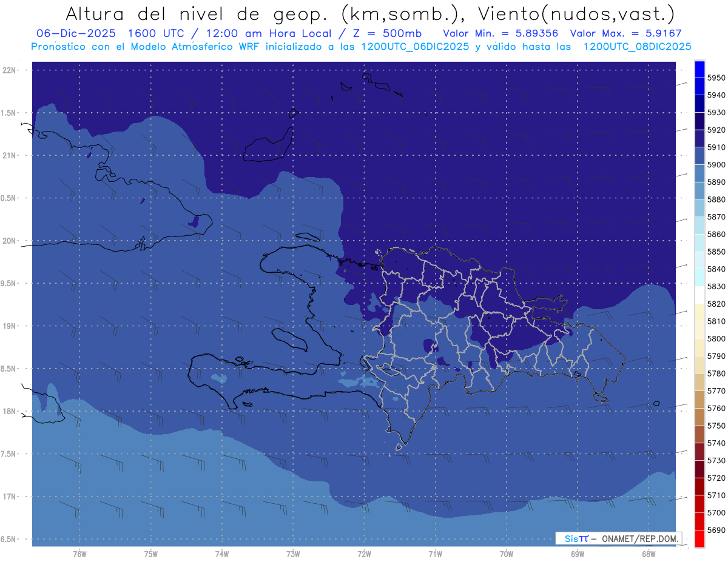The image size is (728, 562).
Task: Click the 5950 colorbar label
Action: point(716,78)
